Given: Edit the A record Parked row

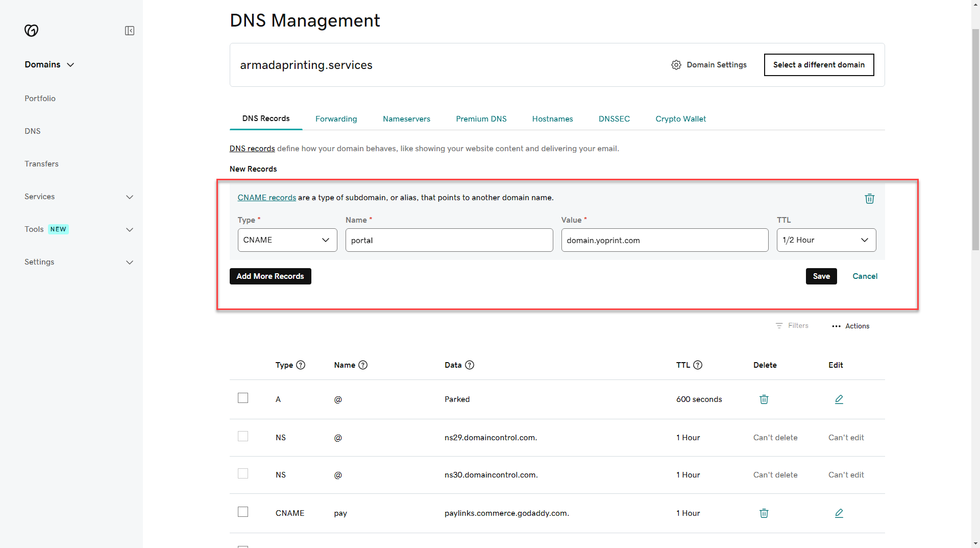Looking at the screenshot, I should pyautogui.click(x=839, y=399).
